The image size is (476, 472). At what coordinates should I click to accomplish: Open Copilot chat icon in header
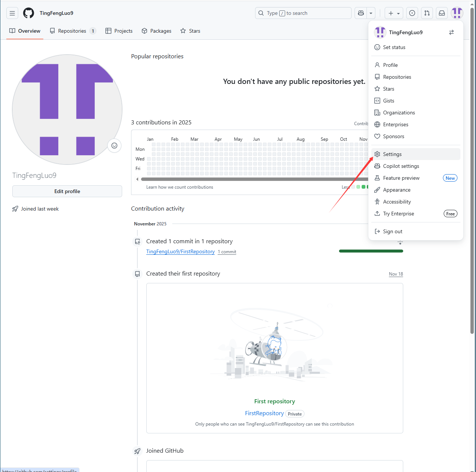click(361, 13)
